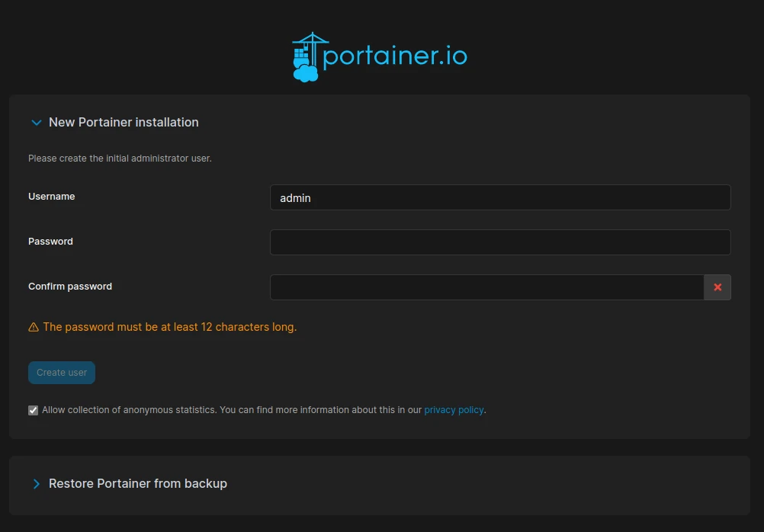Open the privacy policy link

pos(454,410)
